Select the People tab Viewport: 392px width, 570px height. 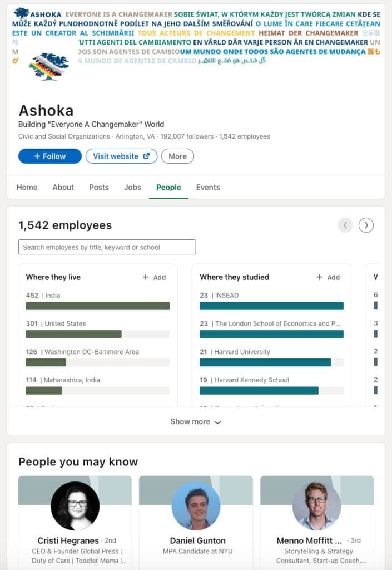tap(168, 187)
